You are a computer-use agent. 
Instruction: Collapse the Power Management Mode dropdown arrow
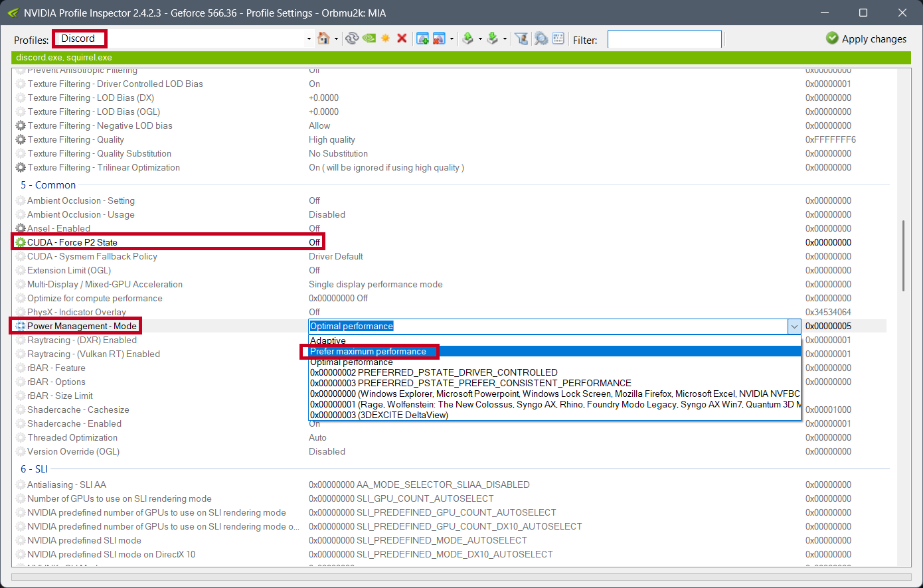(x=794, y=326)
